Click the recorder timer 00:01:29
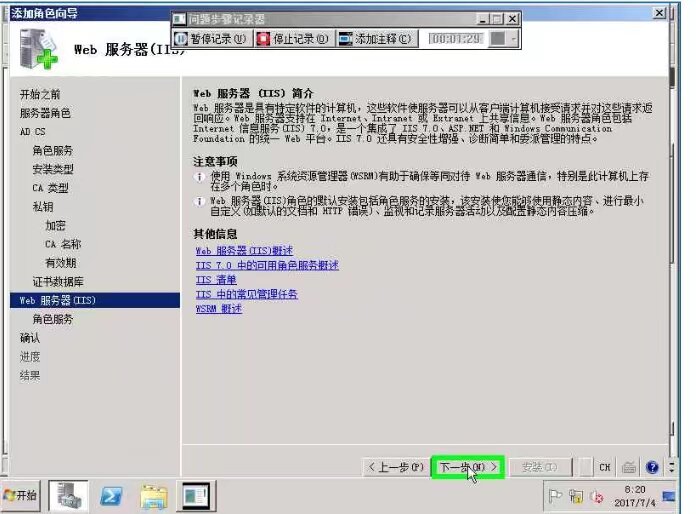This screenshot has width=696, height=514. tap(456, 39)
